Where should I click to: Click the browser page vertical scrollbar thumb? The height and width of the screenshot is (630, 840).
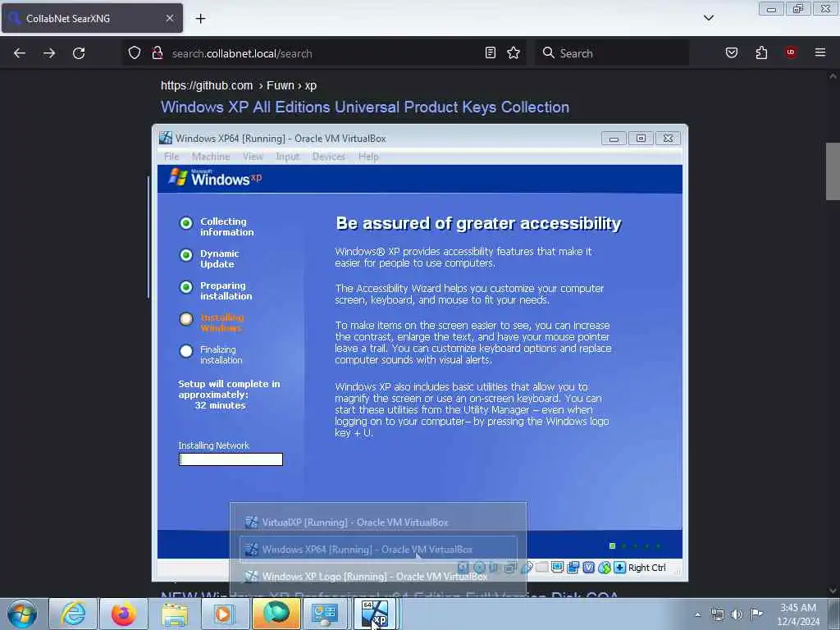pyautogui.click(x=833, y=171)
